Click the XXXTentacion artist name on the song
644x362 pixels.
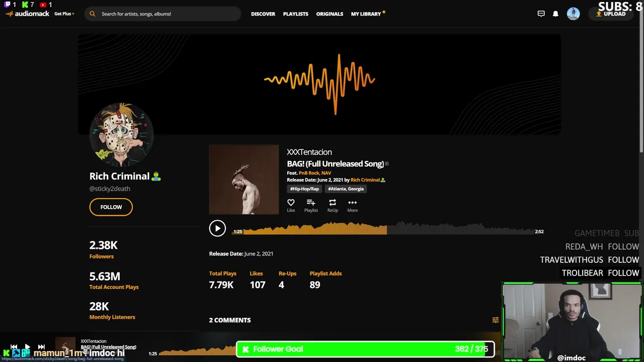pos(309,152)
